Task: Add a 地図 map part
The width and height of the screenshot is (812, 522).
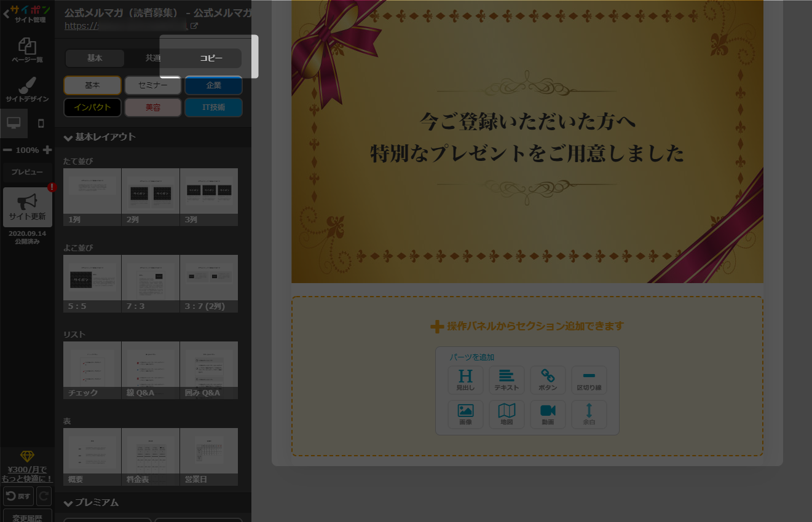Action: (507, 415)
